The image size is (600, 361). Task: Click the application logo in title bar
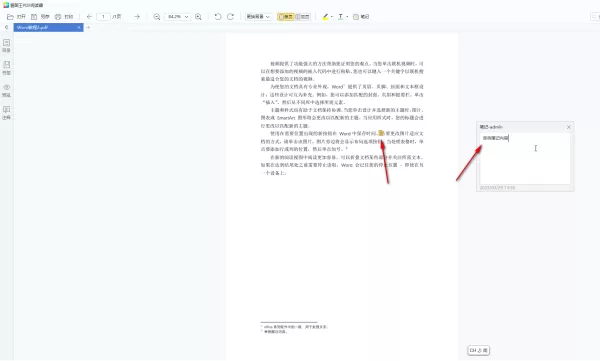(x=6, y=5)
